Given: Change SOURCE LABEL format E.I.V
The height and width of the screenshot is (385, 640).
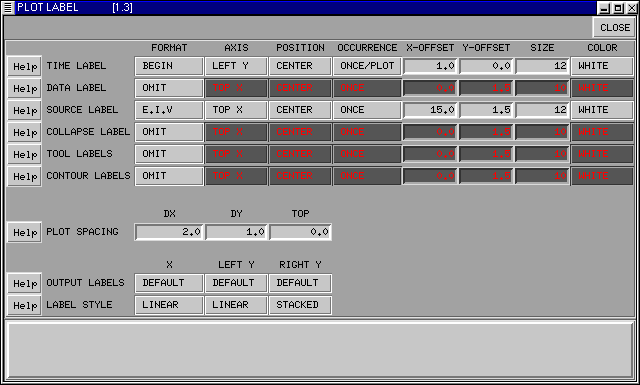Looking at the screenshot, I should pyautogui.click(x=169, y=110).
